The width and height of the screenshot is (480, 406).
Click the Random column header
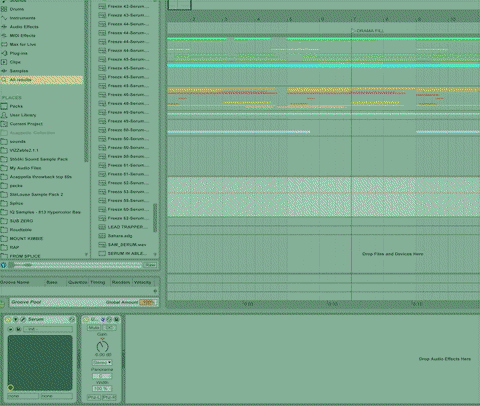(121, 282)
